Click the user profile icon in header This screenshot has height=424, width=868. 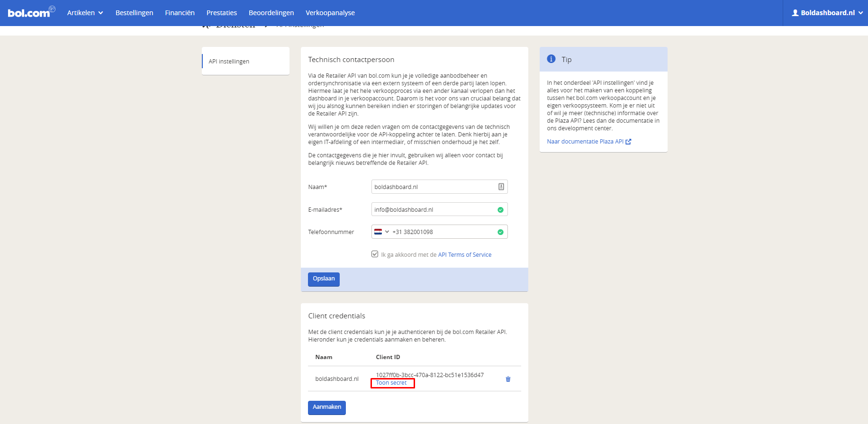click(x=795, y=13)
